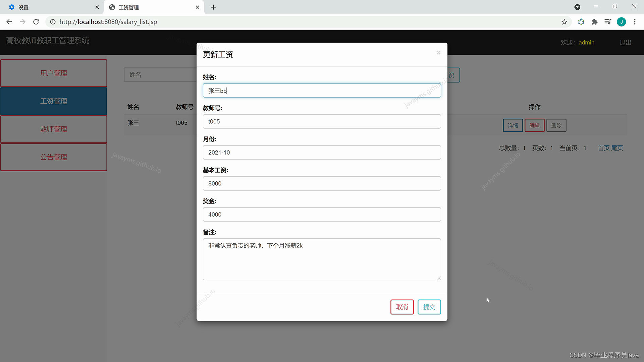This screenshot has height=362, width=644.
Task: Click the 更新工资 dialog title
Action: 218,54
